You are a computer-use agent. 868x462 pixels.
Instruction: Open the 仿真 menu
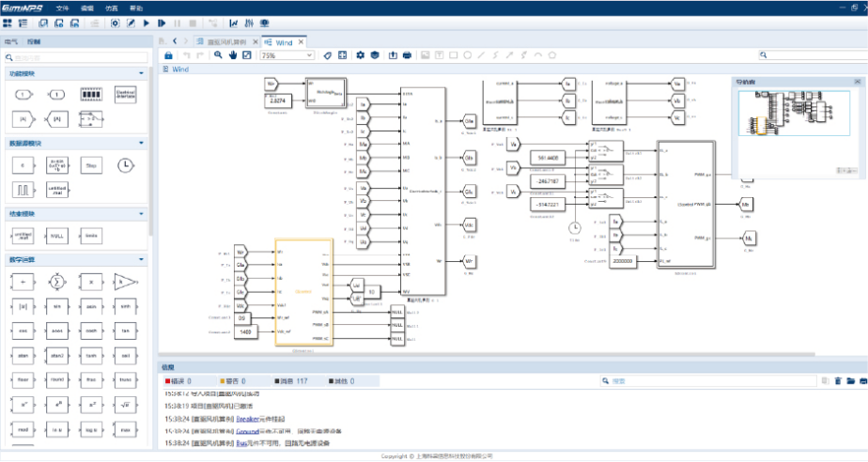pyautogui.click(x=112, y=7)
